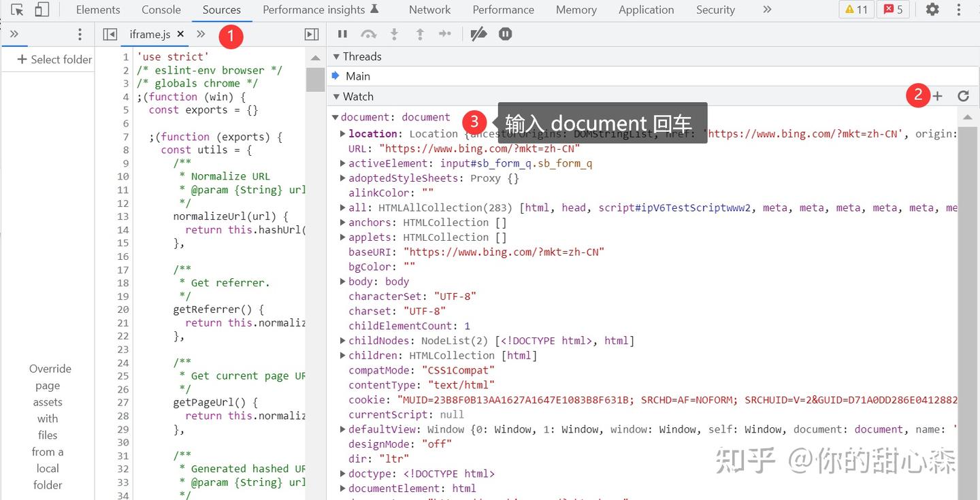Click Select folder for overrides
Image resolution: width=980 pixels, height=500 pixels.
pos(54,59)
